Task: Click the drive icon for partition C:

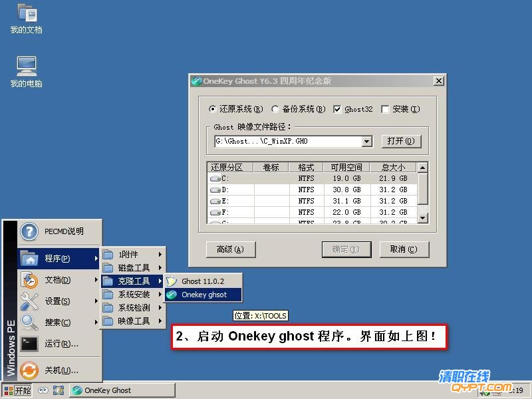Action: pyautogui.click(x=215, y=178)
